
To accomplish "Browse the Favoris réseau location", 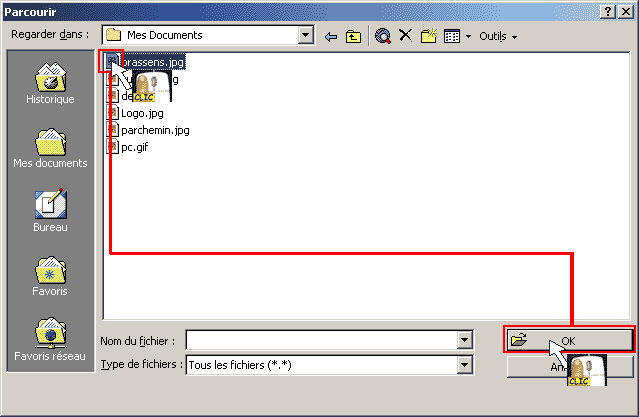I will coord(50,340).
